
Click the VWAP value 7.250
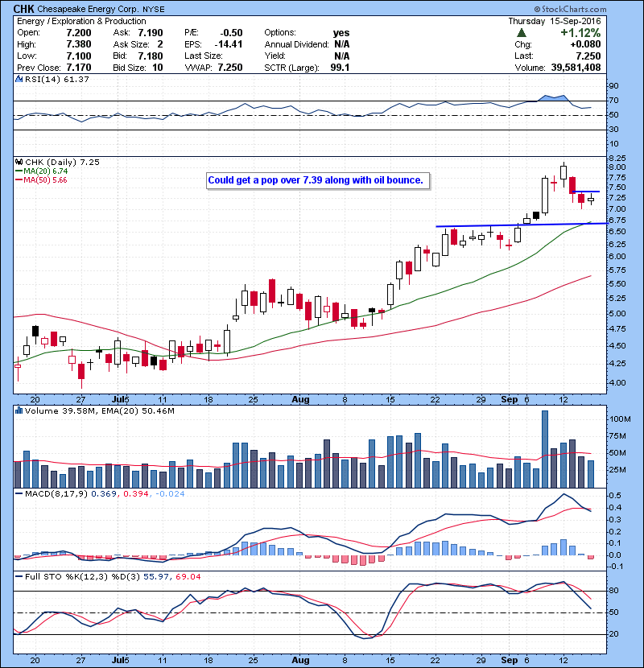coord(230,68)
